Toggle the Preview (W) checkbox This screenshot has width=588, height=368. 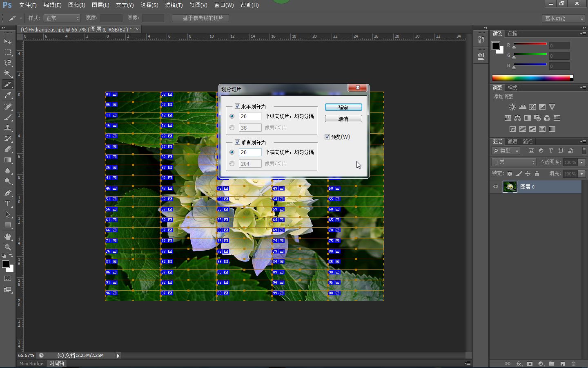click(x=327, y=137)
